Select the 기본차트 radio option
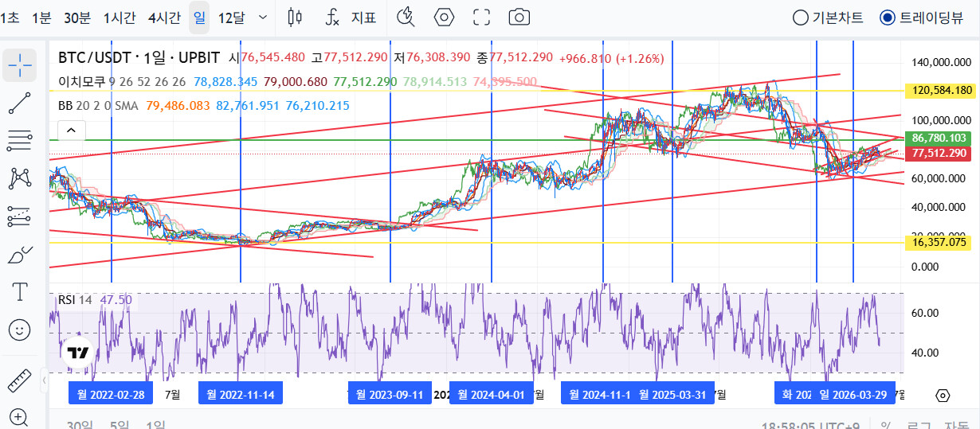This screenshot has width=980, height=429. (829, 18)
